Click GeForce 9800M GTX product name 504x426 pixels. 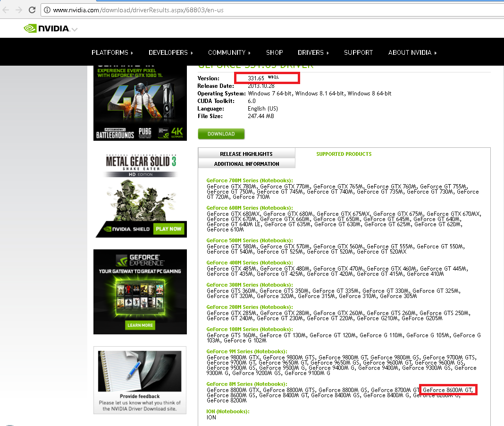point(233,358)
